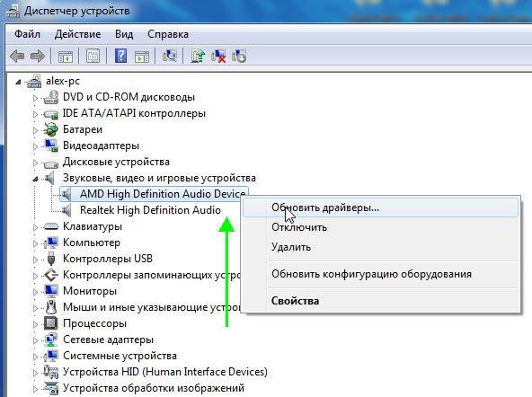Viewport: 532px width, 397px height.
Task: Click the show/hide console tree icon
Action: tap(65, 56)
